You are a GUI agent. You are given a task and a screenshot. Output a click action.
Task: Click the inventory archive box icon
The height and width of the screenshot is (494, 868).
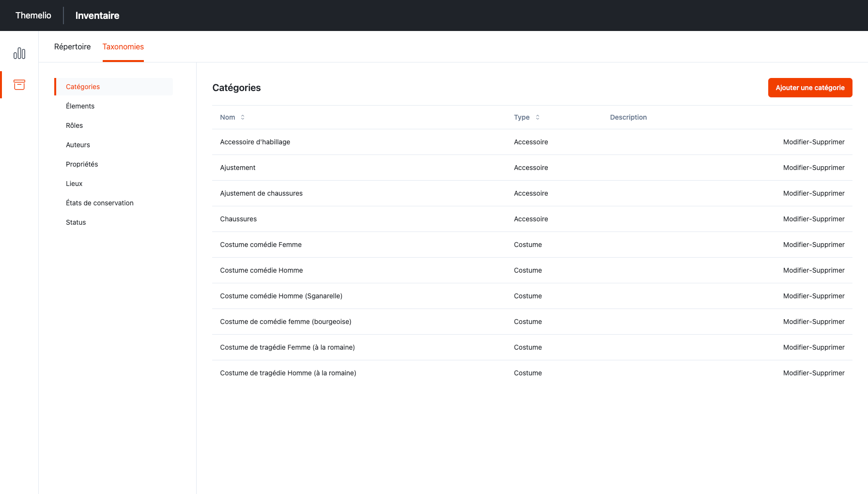19,85
